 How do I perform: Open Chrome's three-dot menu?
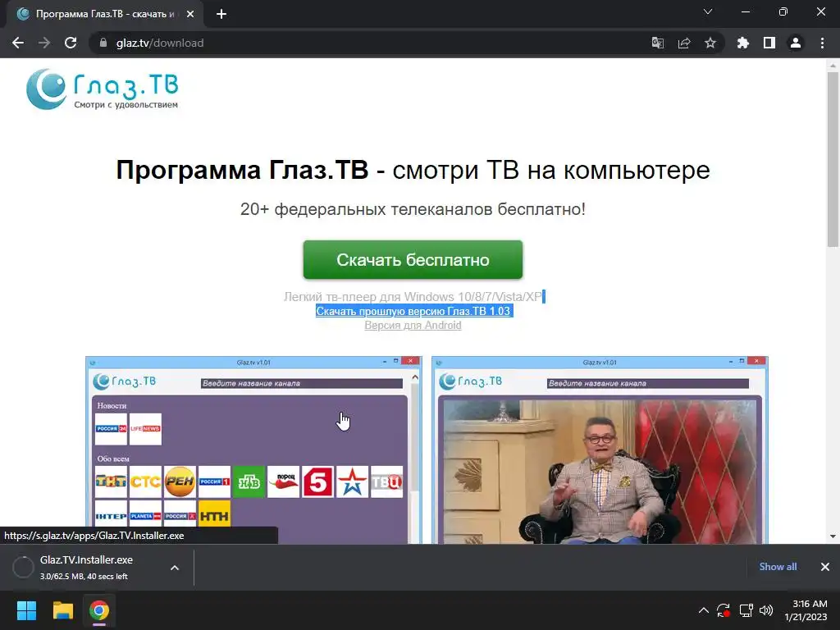click(x=822, y=43)
